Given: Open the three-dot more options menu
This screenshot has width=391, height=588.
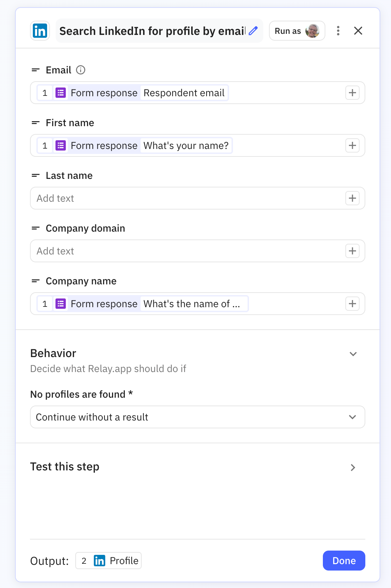Looking at the screenshot, I should pyautogui.click(x=338, y=31).
